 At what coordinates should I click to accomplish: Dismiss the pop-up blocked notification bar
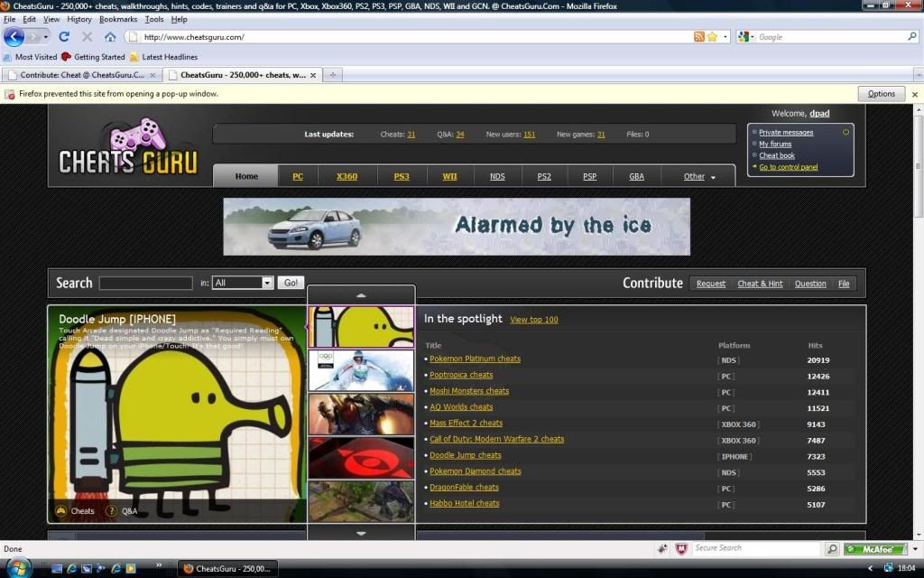[x=915, y=94]
